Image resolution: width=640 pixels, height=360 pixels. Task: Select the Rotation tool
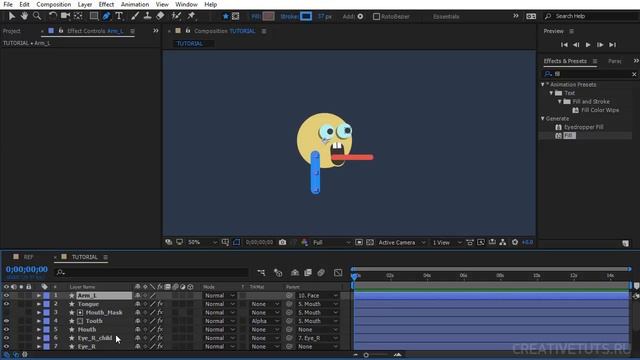(52, 16)
